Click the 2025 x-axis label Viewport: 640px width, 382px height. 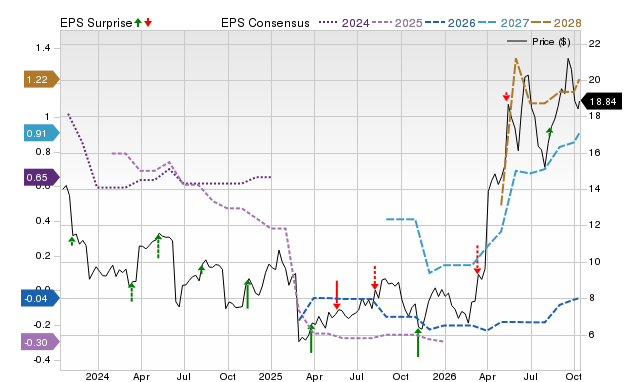(270, 376)
